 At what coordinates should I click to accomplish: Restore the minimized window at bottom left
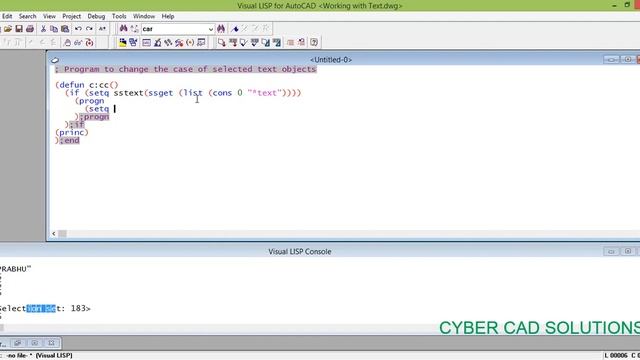tap(18, 343)
